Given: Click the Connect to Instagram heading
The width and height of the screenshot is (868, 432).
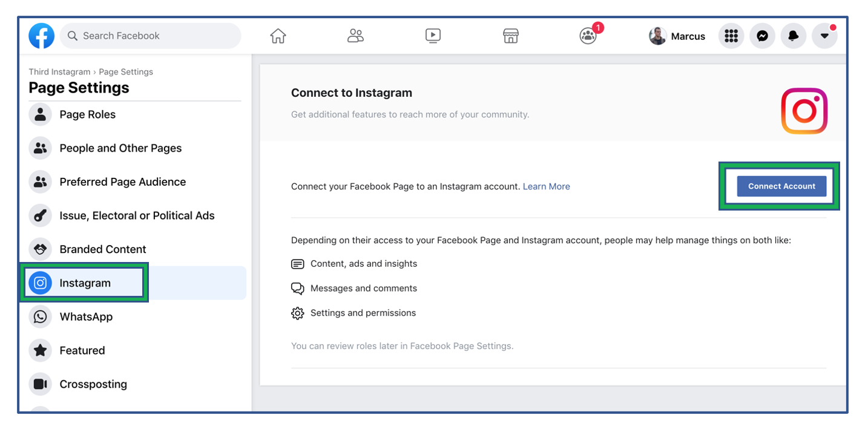Looking at the screenshot, I should click(352, 93).
